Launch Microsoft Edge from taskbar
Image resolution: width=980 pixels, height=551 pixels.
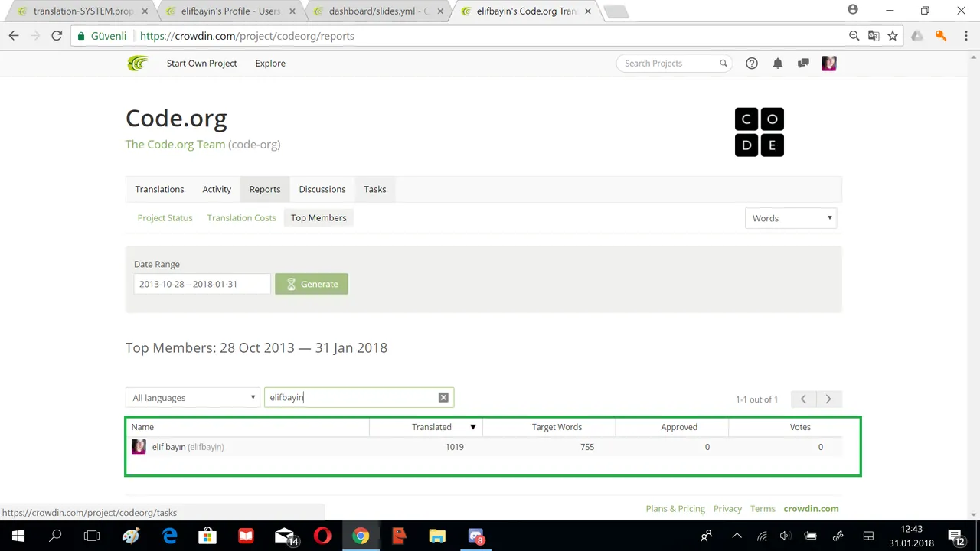click(169, 536)
